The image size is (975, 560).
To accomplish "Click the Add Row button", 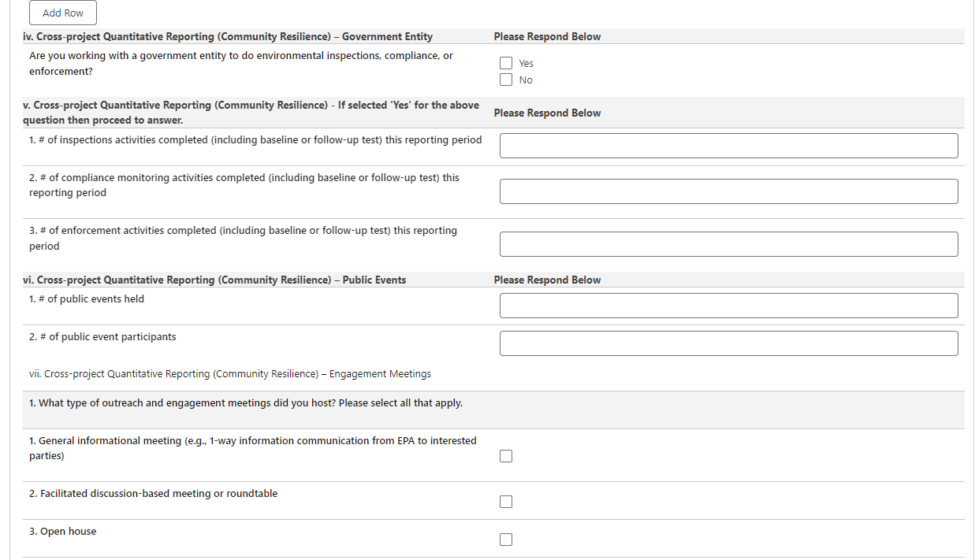I will (x=63, y=13).
